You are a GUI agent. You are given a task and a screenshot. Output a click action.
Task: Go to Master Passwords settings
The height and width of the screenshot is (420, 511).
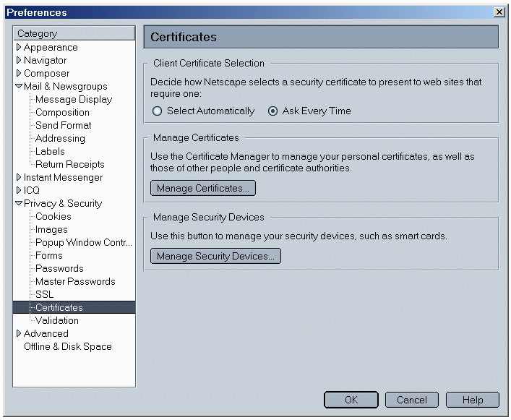click(x=75, y=282)
